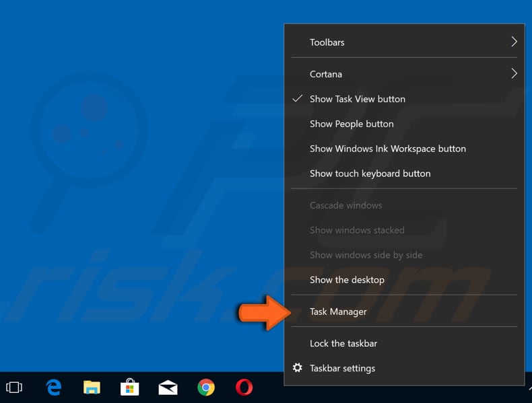Viewport: 532px width, 403px height.
Task: Open Task View from the taskbar
Action: point(14,387)
